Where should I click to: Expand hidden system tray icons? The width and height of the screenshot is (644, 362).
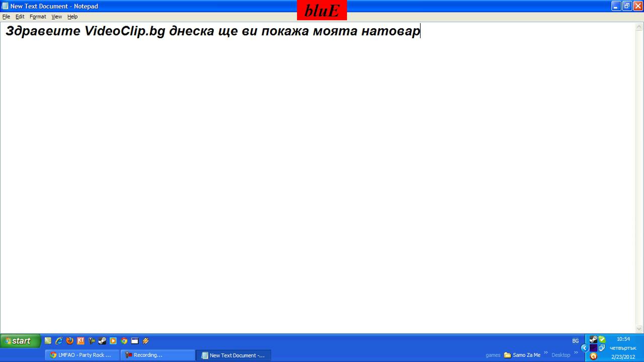click(x=584, y=348)
